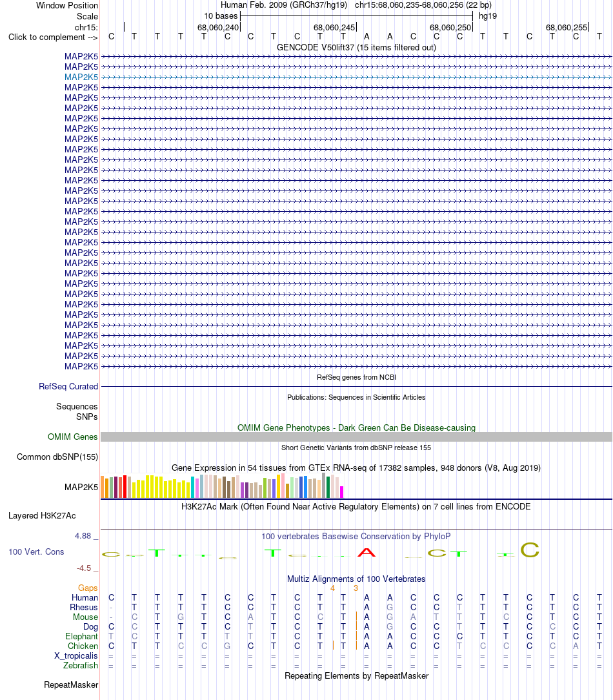Click the X_tropicalis species label
The height and width of the screenshot is (700, 613).
76,656
